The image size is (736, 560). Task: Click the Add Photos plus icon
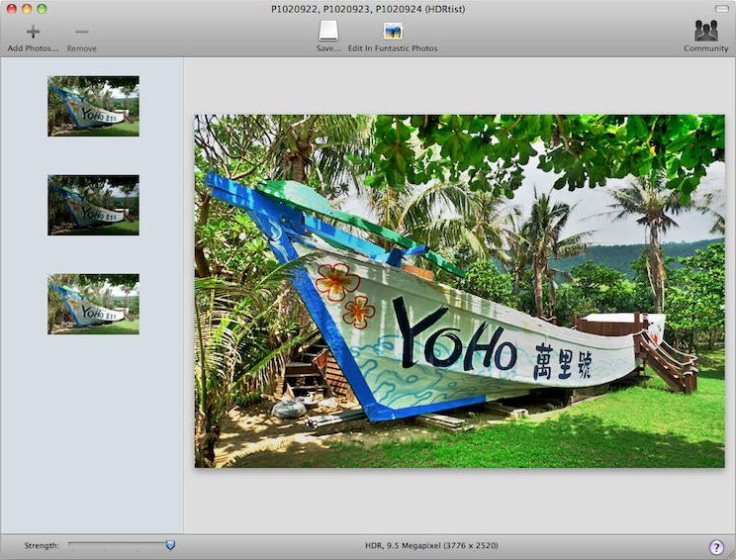point(33,32)
